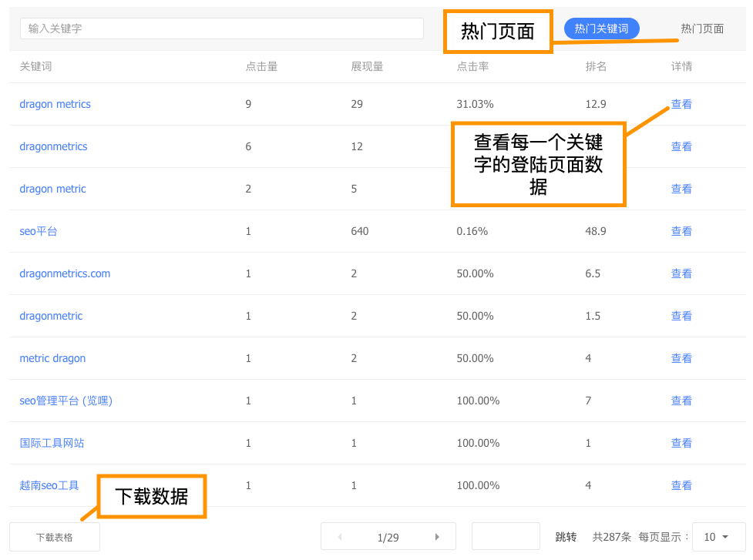753x560 pixels.
Task: Click the 48.9 ranking value
Action: [596, 231]
